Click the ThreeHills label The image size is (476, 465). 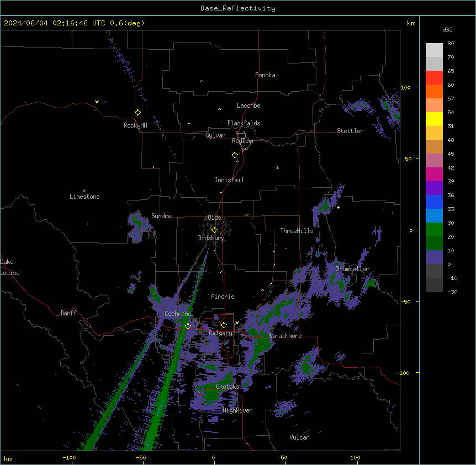(x=297, y=231)
